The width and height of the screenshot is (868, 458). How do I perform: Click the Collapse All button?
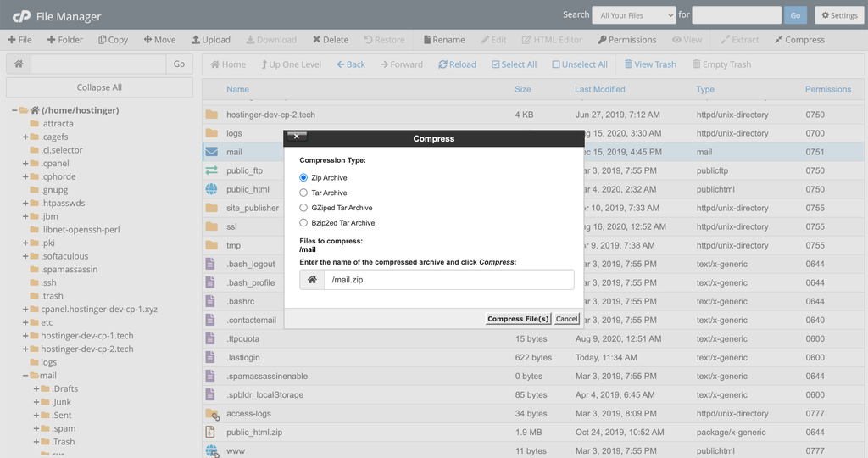pos(100,87)
